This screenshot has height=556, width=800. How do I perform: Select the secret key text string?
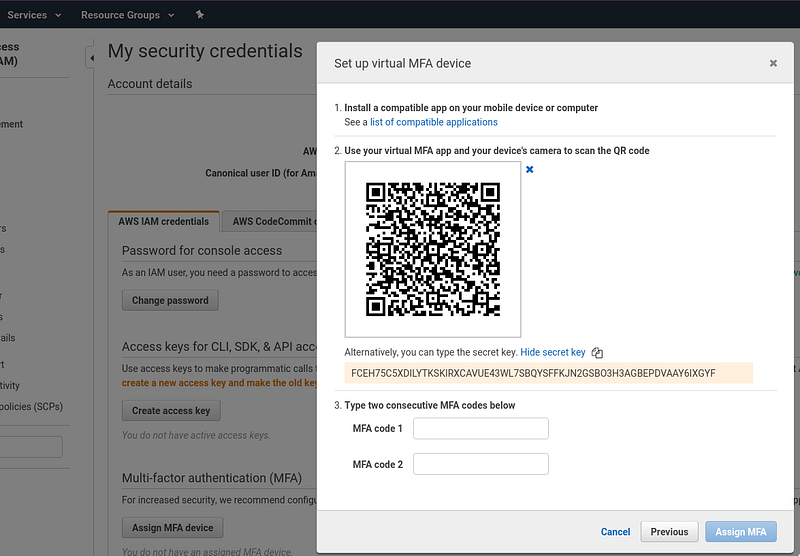tap(533, 373)
